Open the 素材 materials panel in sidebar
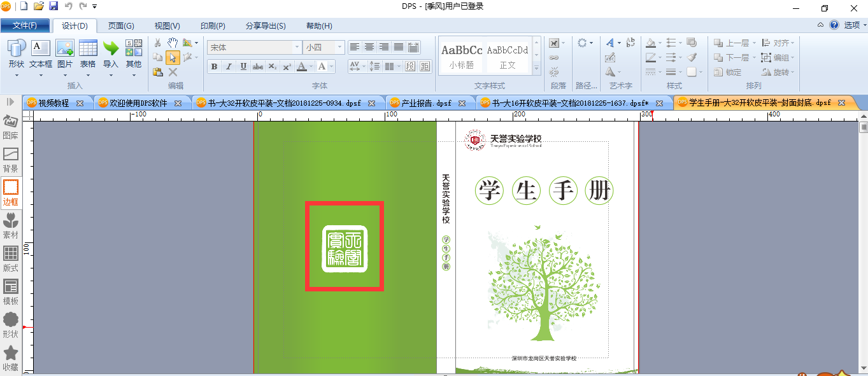The image size is (868, 376). point(11,226)
